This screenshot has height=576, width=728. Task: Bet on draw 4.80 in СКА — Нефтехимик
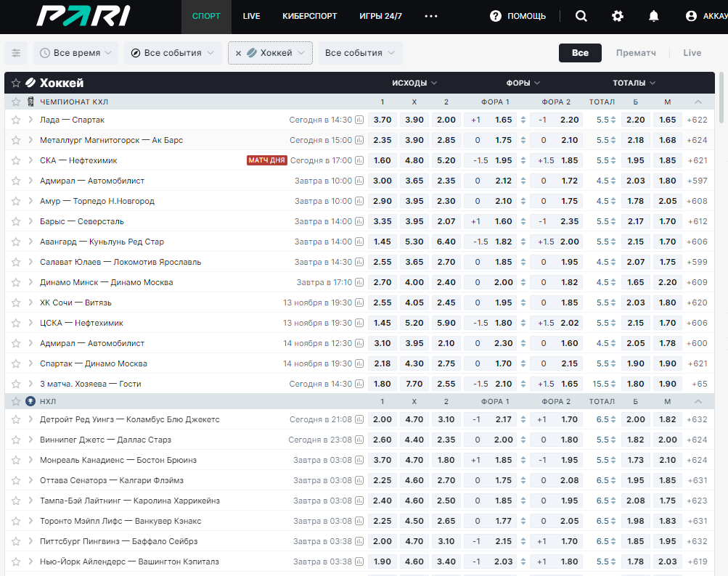pyautogui.click(x=414, y=160)
